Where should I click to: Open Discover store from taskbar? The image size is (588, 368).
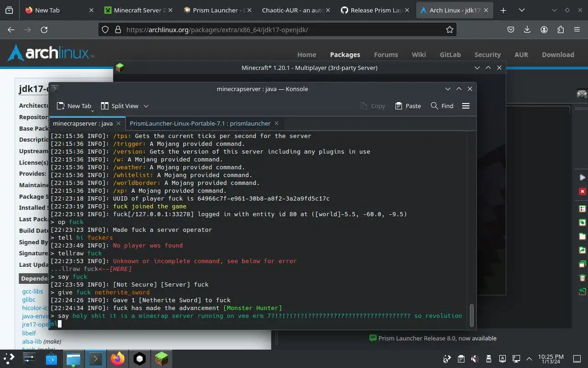(51, 359)
